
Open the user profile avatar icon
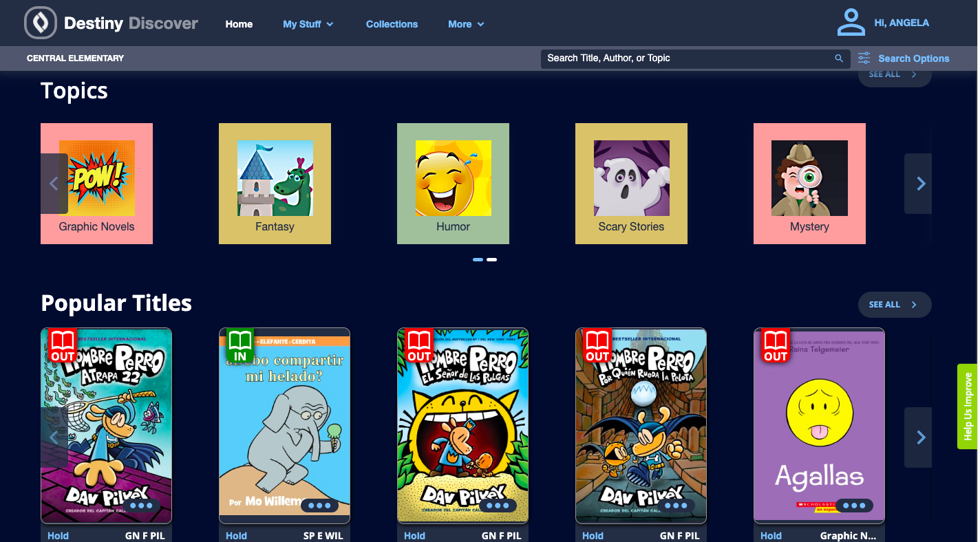(x=851, y=23)
